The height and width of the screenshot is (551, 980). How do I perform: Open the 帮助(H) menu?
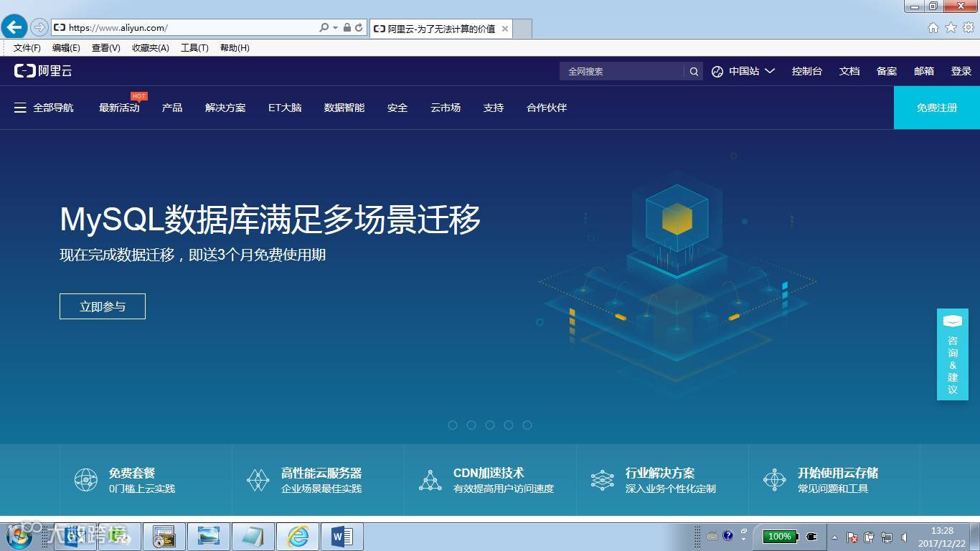[x=235, y=48]
